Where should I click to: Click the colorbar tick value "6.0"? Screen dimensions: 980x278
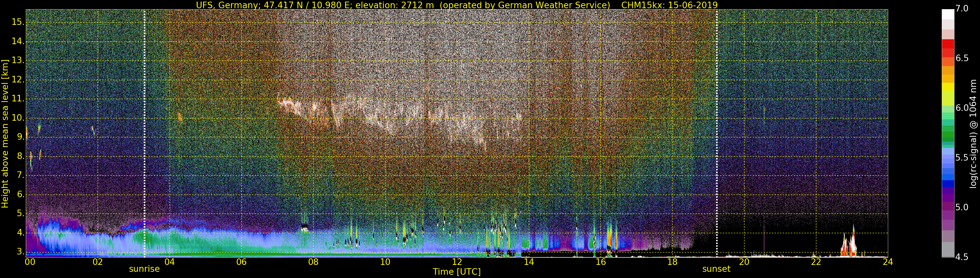point(962,108)
